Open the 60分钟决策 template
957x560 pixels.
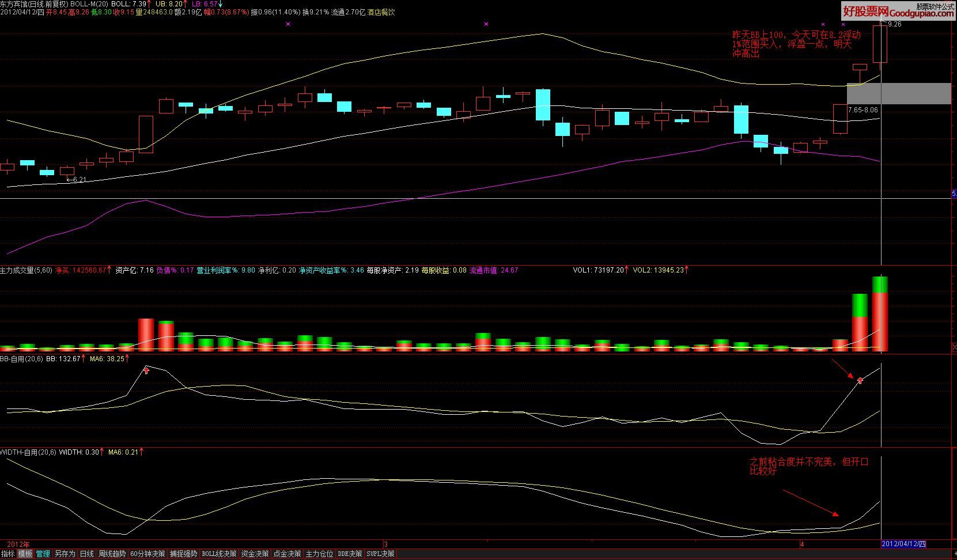147,554
